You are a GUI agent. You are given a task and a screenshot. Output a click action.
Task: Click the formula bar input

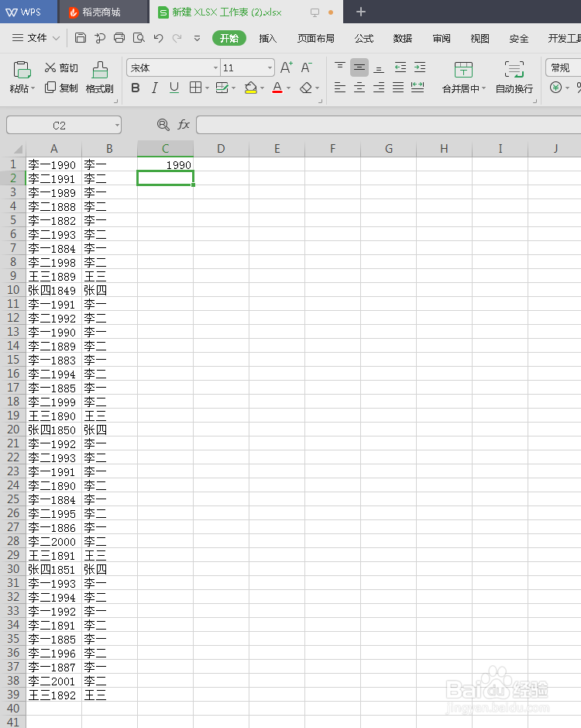388,125
